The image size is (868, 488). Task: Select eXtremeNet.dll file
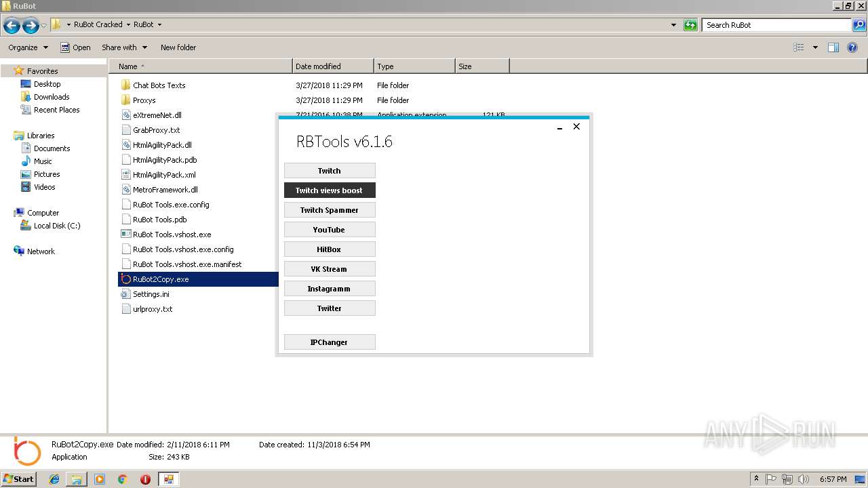[x=157, y=115]
